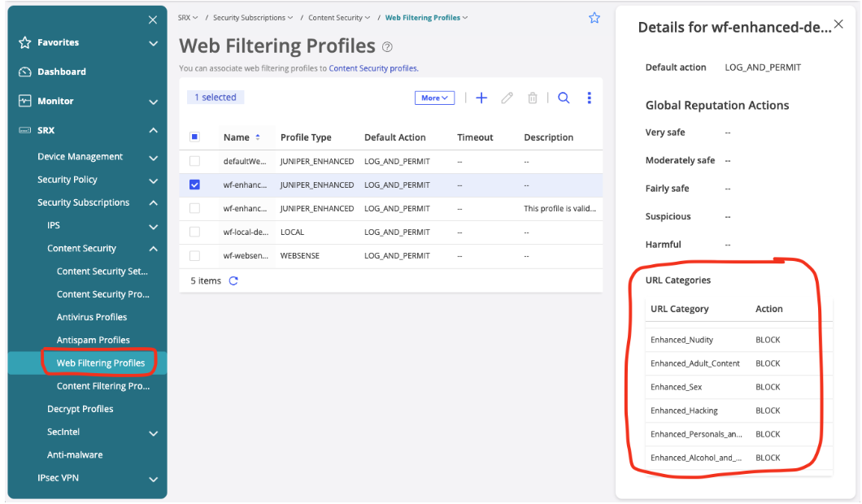Check the wf-local-de... row checkbox

coord(194,232)
